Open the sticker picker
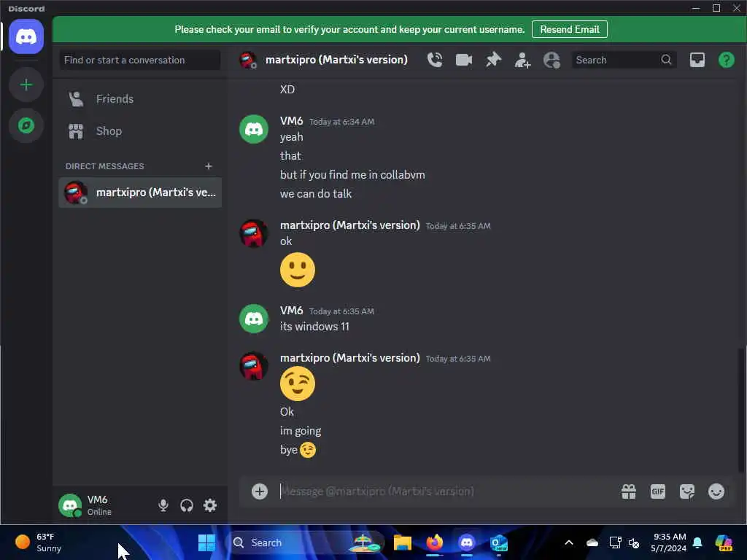The width and height of the screenshot is (747, 560). 687,491
